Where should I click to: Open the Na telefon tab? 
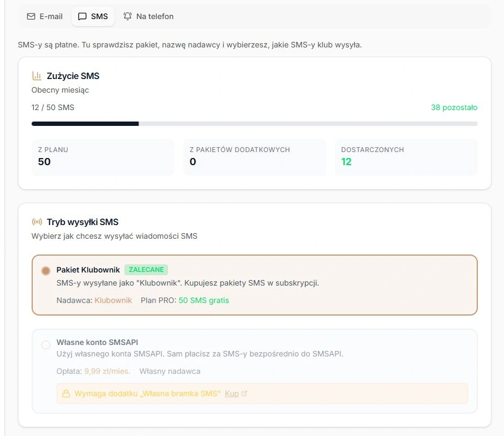pyautogui.click(x=148, y=16)
